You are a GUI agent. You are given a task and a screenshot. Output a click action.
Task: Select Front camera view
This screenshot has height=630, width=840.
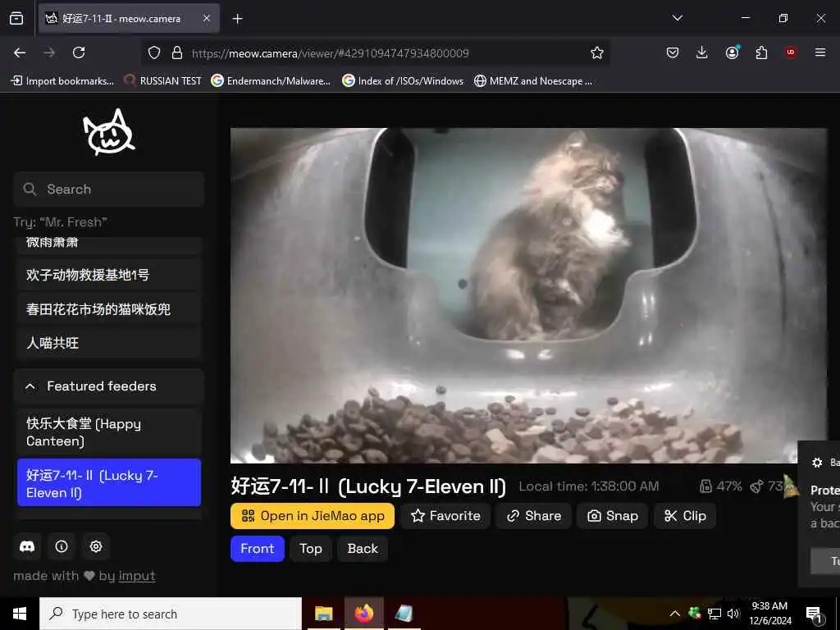click(257, 549)
